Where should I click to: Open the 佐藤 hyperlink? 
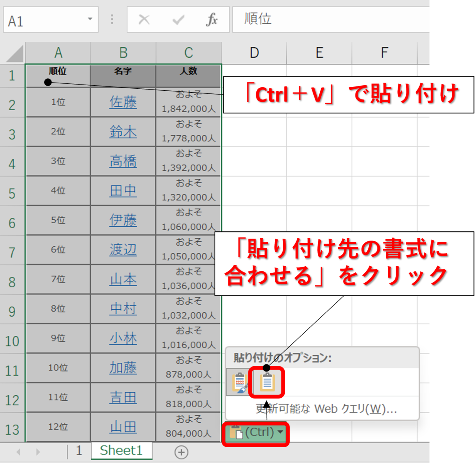point(123,102)
